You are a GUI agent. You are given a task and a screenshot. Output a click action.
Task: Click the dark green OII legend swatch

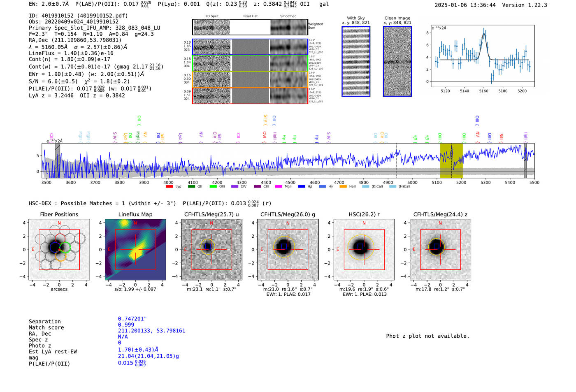point(191,186)
